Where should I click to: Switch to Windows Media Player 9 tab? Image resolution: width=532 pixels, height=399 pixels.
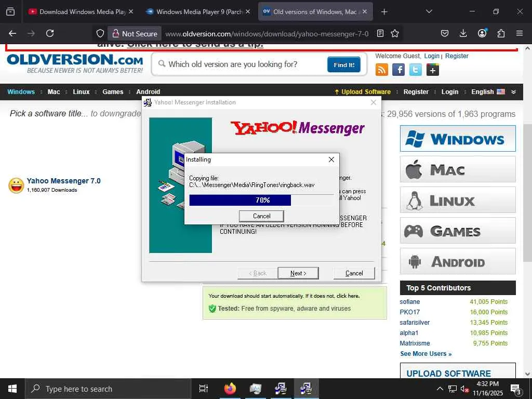coord(198,11)
